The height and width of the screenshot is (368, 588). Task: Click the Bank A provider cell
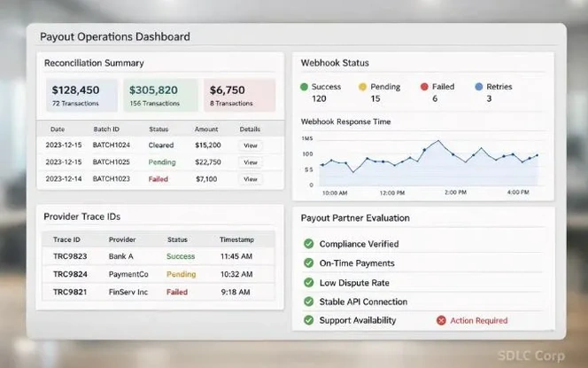[x=120, y=256]
